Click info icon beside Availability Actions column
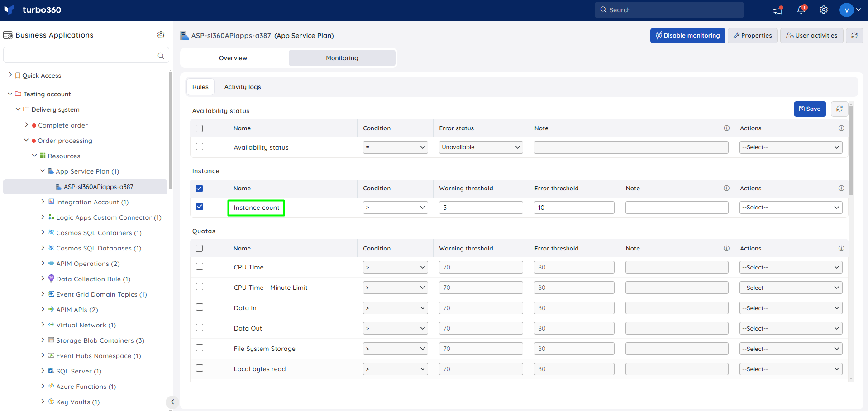 pyautogui.click(x=841, y=128)
